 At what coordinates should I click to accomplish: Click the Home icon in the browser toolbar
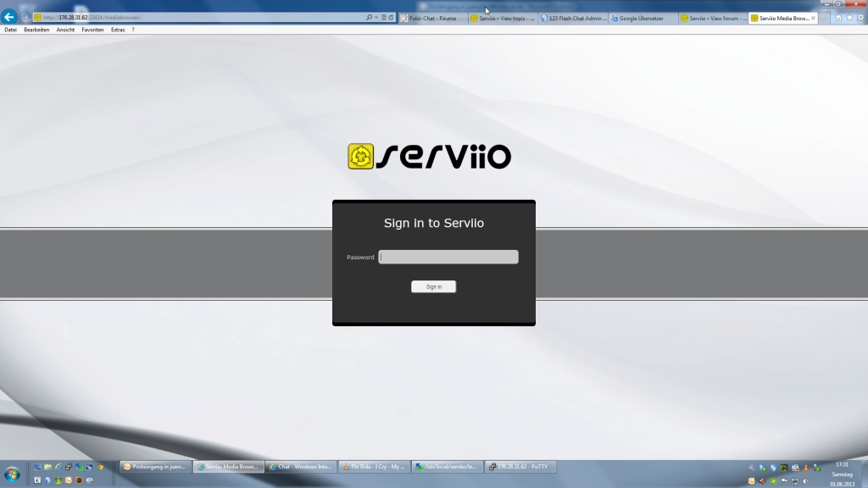pyautogui.click(x=837, y=17)
